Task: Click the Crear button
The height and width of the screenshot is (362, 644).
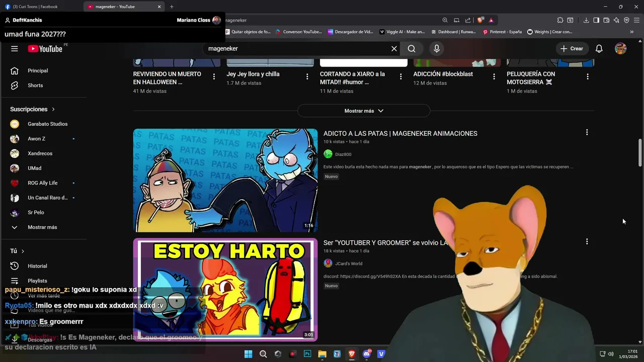Action: point(572,49)
